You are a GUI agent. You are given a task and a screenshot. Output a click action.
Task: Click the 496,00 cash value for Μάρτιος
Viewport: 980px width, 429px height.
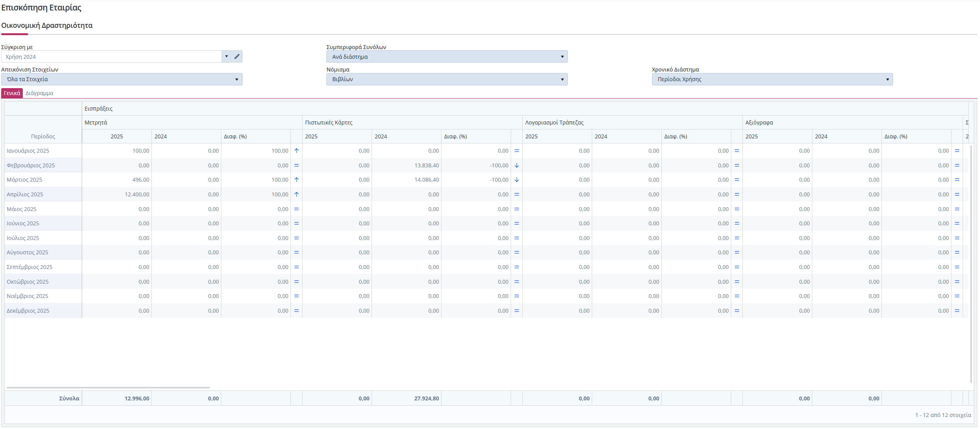141,180
